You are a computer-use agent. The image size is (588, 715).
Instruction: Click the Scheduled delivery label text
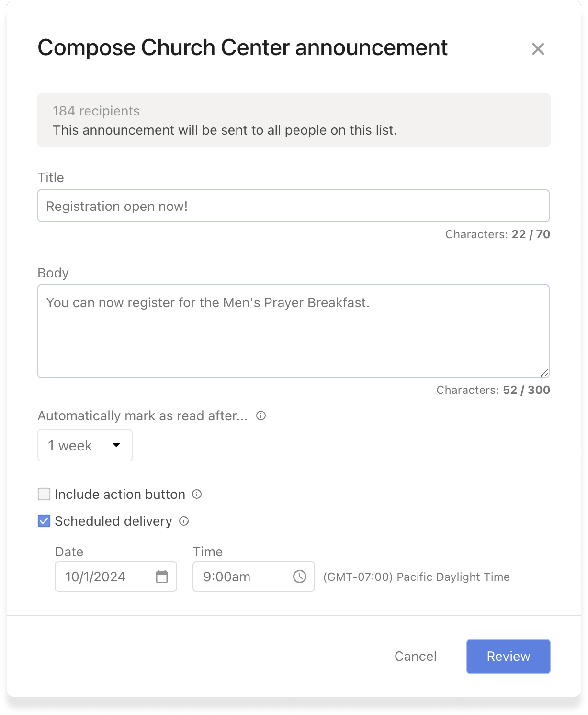113,521
